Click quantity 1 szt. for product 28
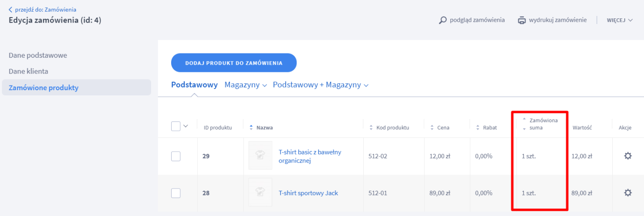 529,193
